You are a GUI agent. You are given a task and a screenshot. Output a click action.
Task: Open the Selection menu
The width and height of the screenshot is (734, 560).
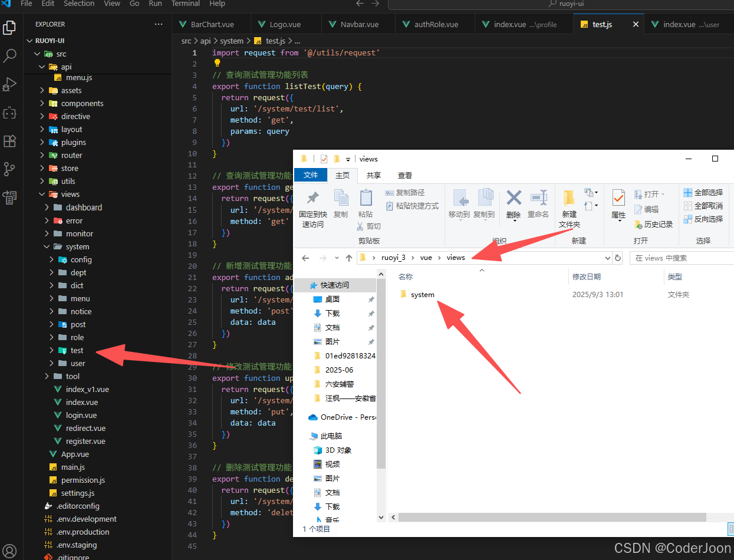(79, 4)
